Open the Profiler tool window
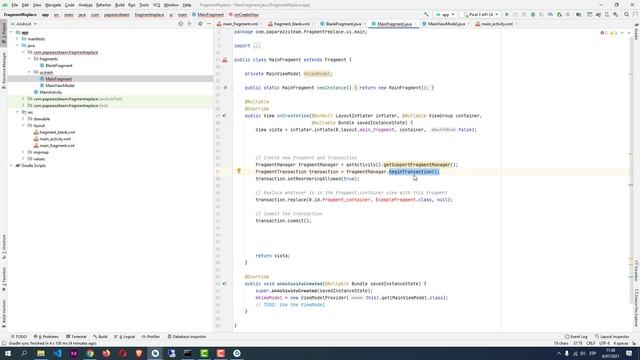 coord(151,337)
